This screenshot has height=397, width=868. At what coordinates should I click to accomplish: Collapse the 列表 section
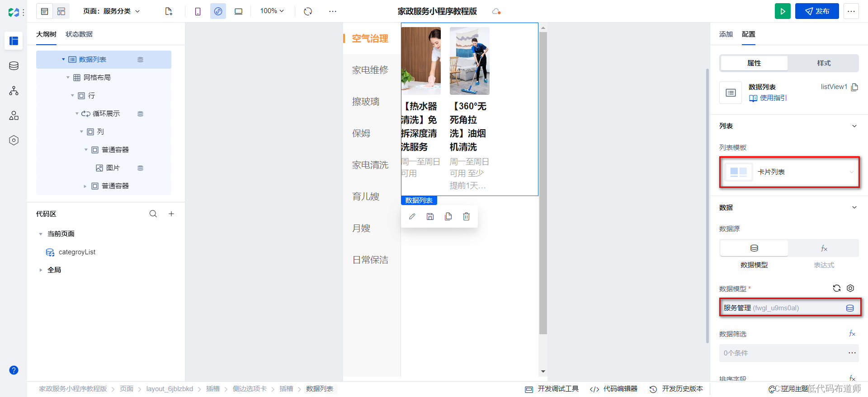[854, 126]
